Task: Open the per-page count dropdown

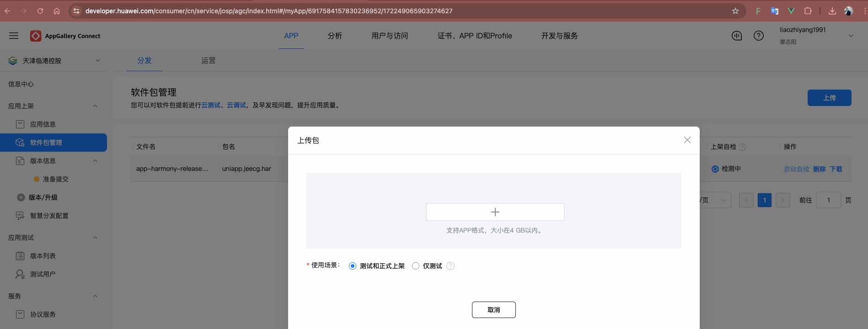Action: coord(715,200)
